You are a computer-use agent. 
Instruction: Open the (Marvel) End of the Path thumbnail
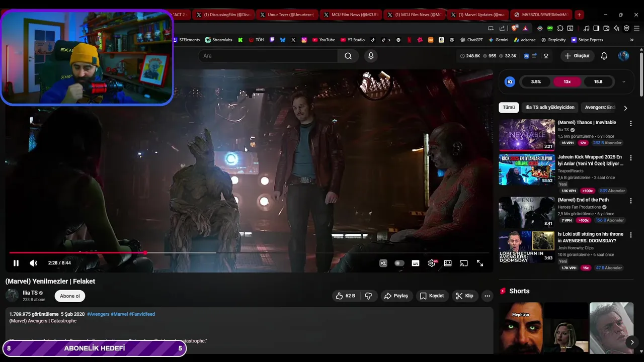tap(527, 212)
